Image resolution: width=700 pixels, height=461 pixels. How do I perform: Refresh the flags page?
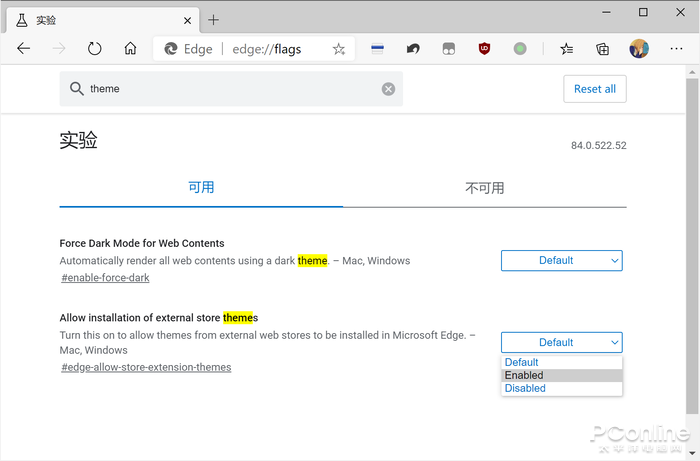click(x=95, y=48)
